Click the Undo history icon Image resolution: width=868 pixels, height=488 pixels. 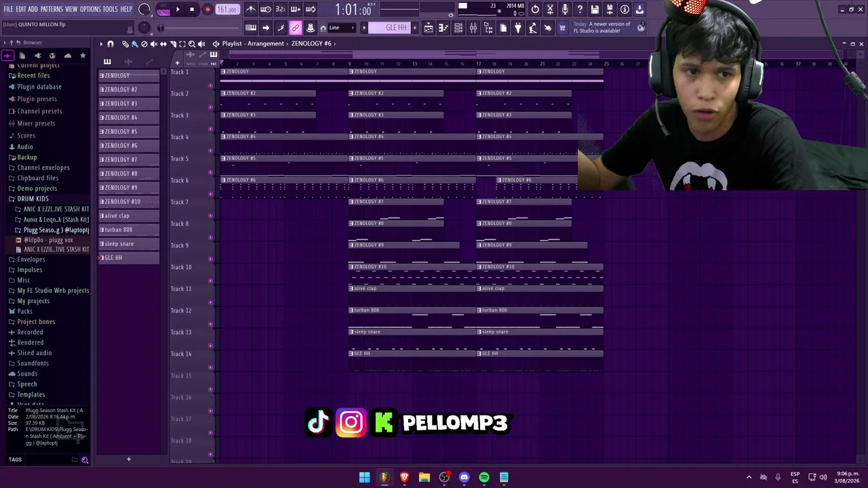point(535,9)
